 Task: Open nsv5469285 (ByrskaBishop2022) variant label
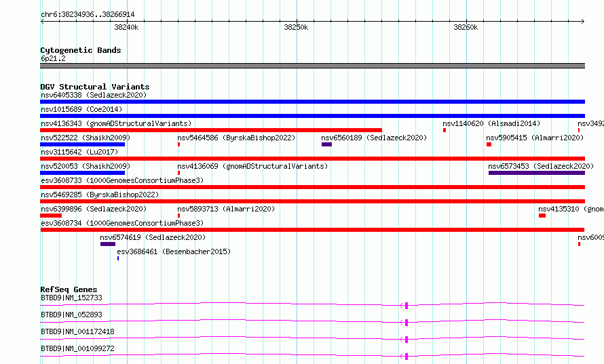pyautogui.click(x=100, y=195)
